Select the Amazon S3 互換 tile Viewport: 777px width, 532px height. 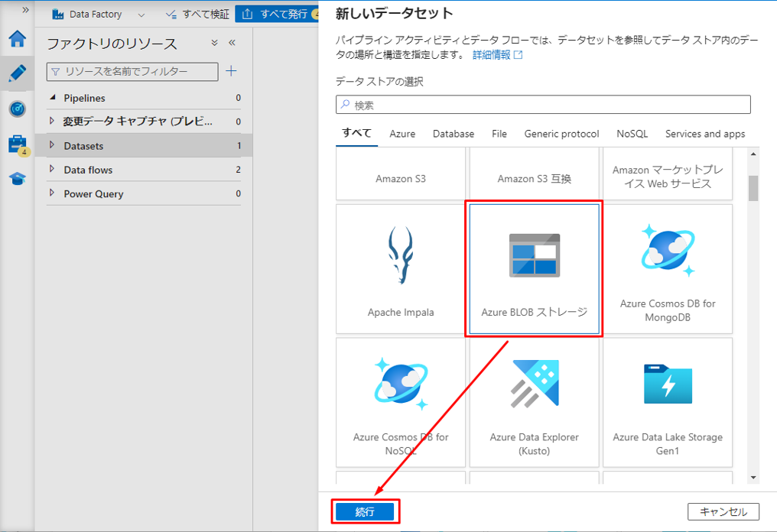[x=534, y=174]
